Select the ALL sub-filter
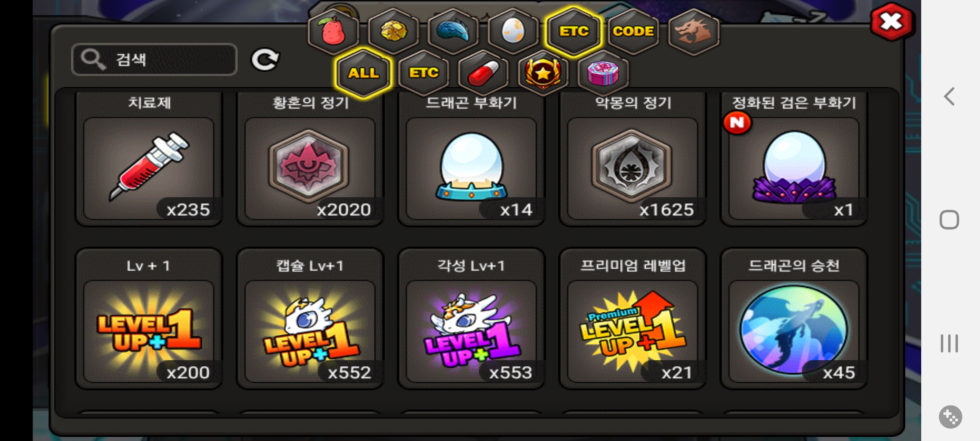Viewport: 980px width, 441px height. 363,73
